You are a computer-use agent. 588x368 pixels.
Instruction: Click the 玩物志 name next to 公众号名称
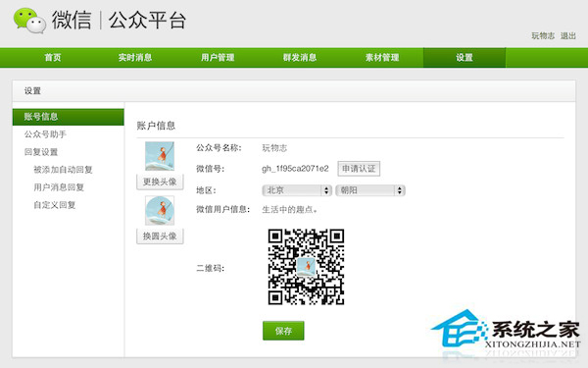[x=274, y=148]
